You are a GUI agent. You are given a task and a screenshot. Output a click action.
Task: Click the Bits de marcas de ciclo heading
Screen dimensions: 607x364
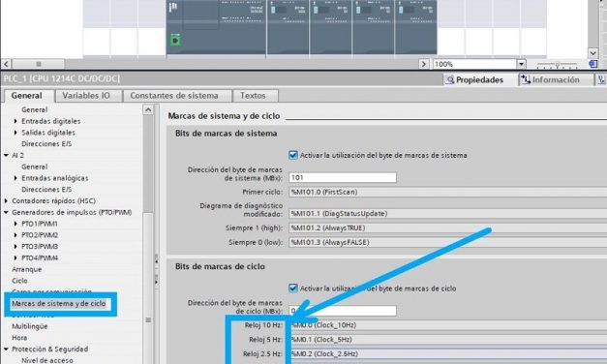coord(220,267)
